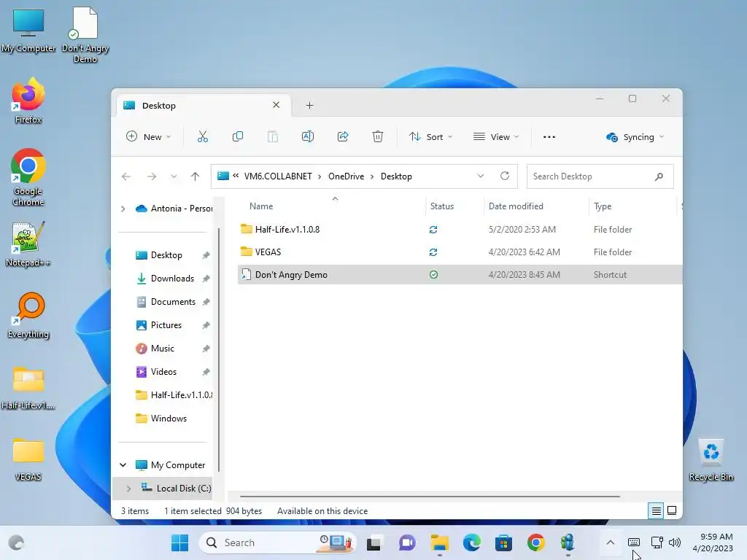Open Videos in navigation pane

pos(165,372)
